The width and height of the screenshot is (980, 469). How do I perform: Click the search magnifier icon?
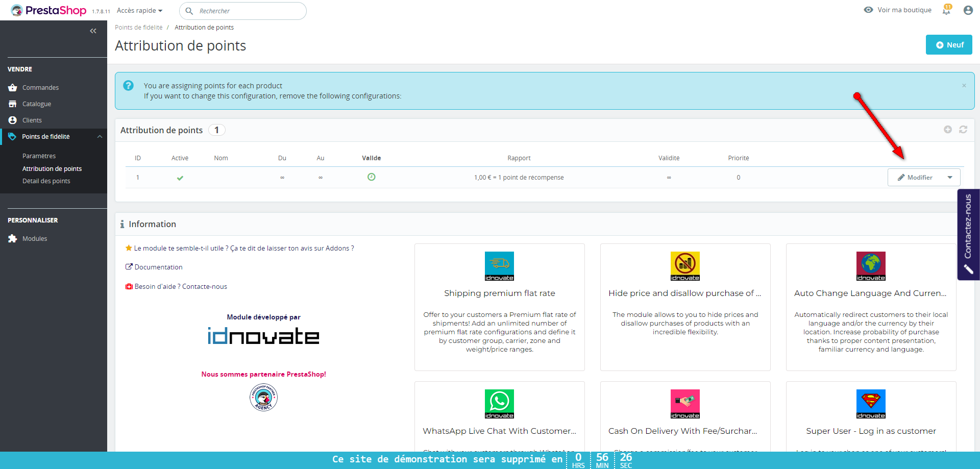coord(189,11)
